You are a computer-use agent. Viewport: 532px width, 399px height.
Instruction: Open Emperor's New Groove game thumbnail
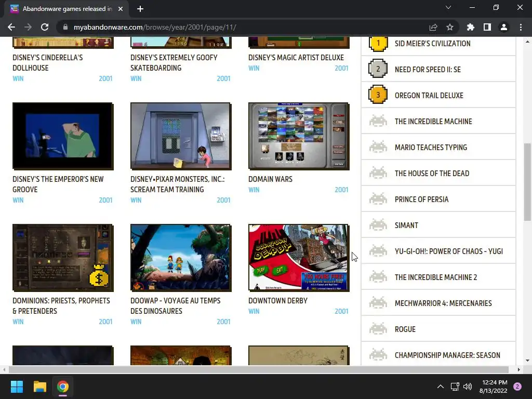click(x=63, y=136)
